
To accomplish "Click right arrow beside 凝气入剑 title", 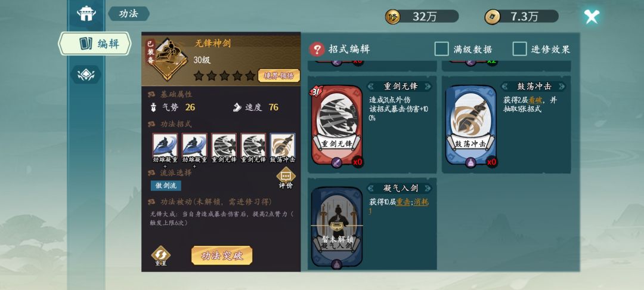I will click(x=427, y=188).
